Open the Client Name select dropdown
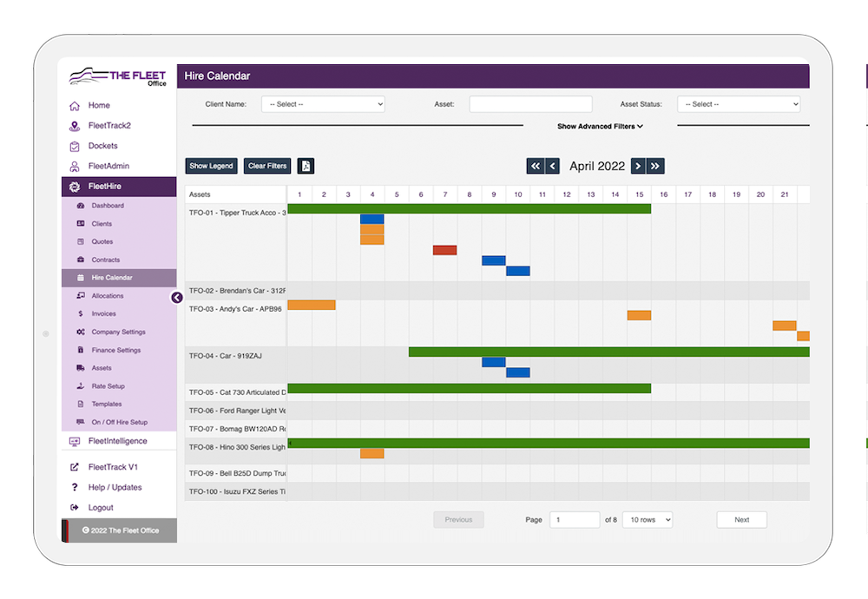This screenshot has height=599, width=868. [323, 104]
